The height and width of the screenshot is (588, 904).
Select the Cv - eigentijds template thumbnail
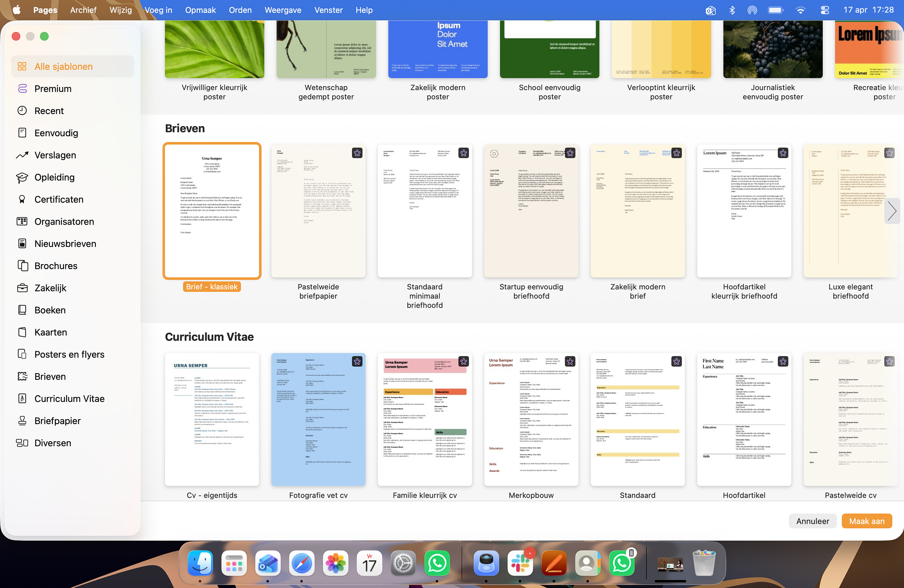click(212, 419)
